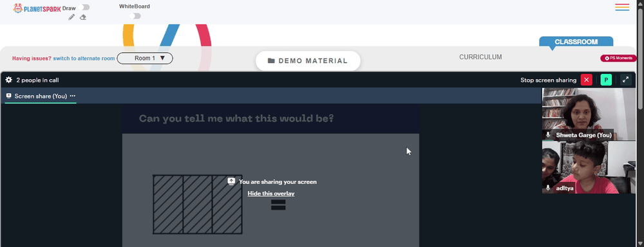The width and height of the screenshot is (644, 247).
Task: Open the hamburger menu
Action: tap(622, 7)
